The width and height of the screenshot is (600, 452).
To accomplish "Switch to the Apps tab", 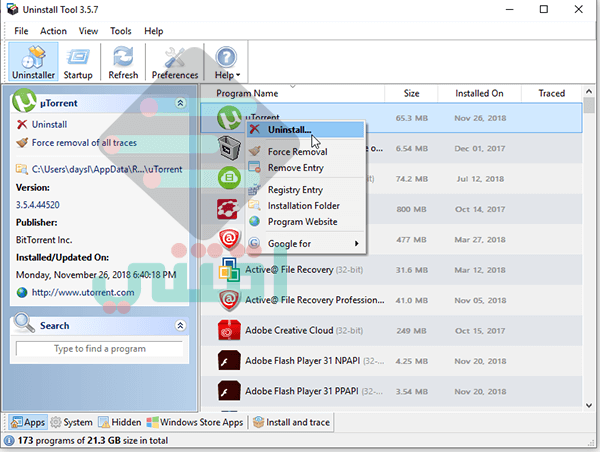I will pyautogui.click(x=28, y=423).
